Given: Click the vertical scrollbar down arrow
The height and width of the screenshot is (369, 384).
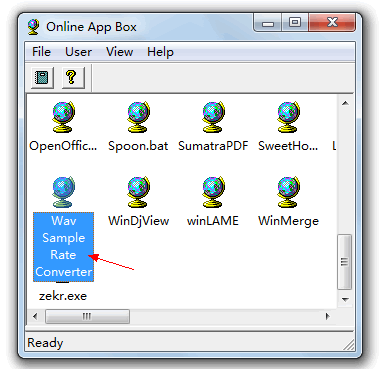Looking at the screenshot, I should 345,300.
